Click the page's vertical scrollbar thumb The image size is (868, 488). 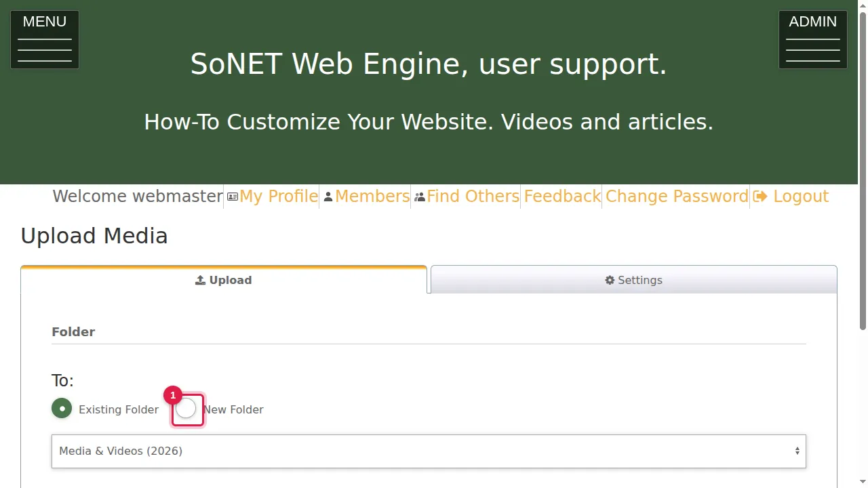point(863,169)
